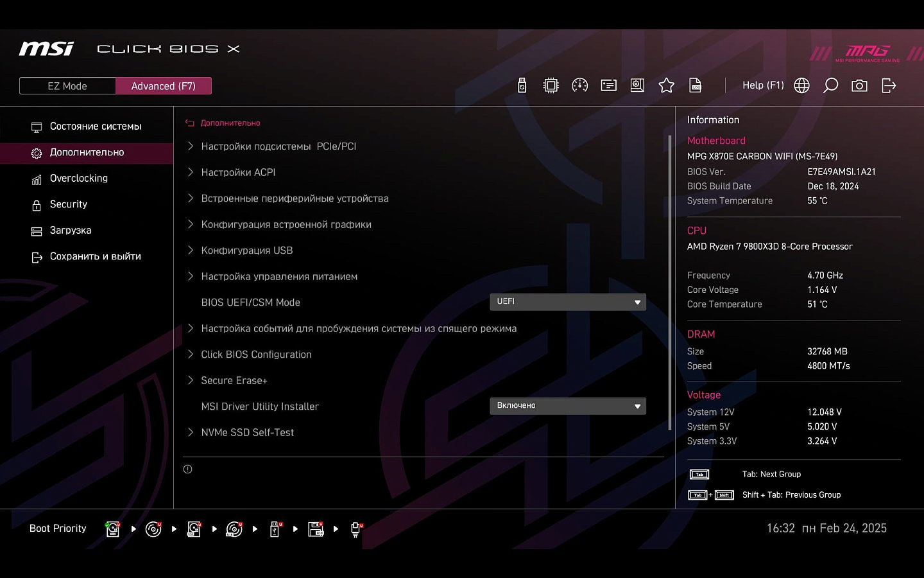
Task: Click the BIOS version E7E49AMSI.1A21
Action: point(841,172)
